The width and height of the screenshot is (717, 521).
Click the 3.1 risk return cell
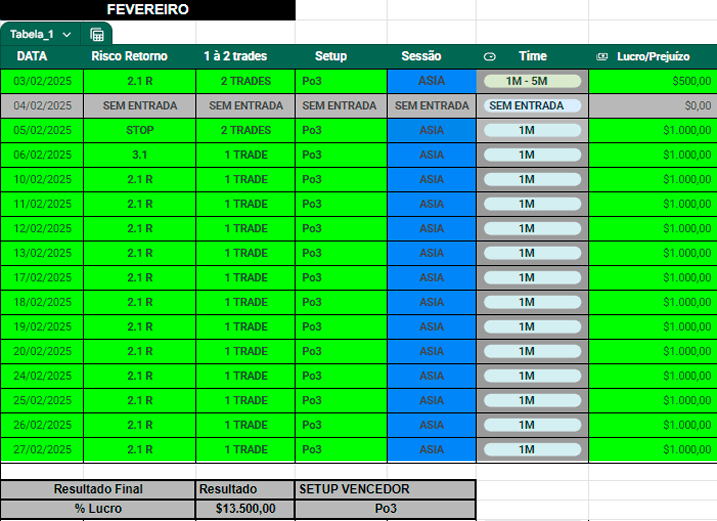tap(140, 155)
